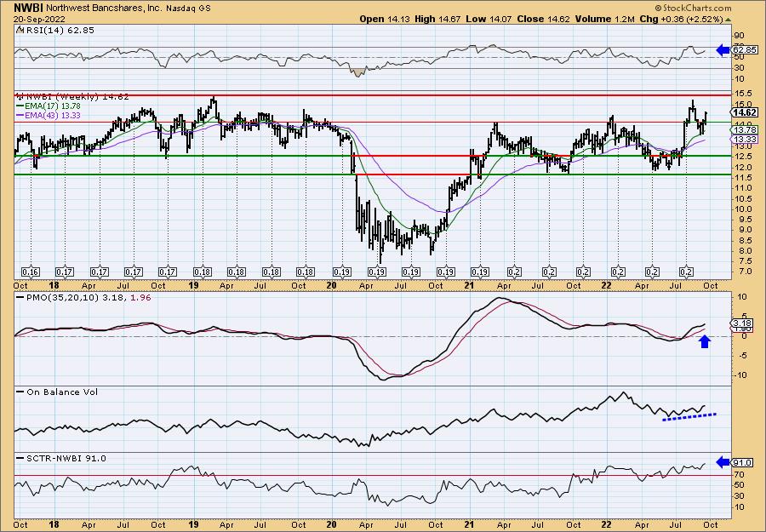This screenshot has height=532, width=766.
Task: Click the SCTR-NWBI 91.0 panel legend
Action: point(61,458)
